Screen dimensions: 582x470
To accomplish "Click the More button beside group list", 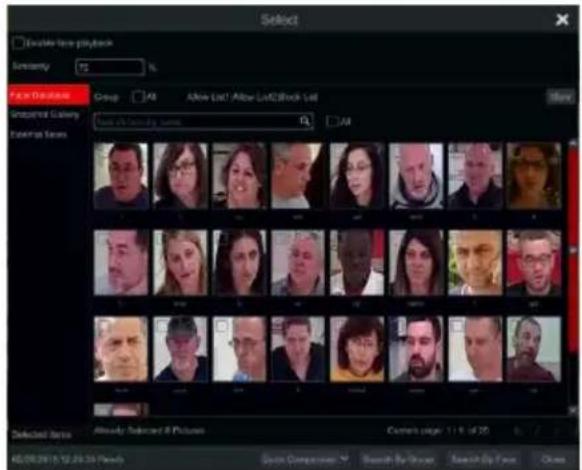I will click(560, 97).
